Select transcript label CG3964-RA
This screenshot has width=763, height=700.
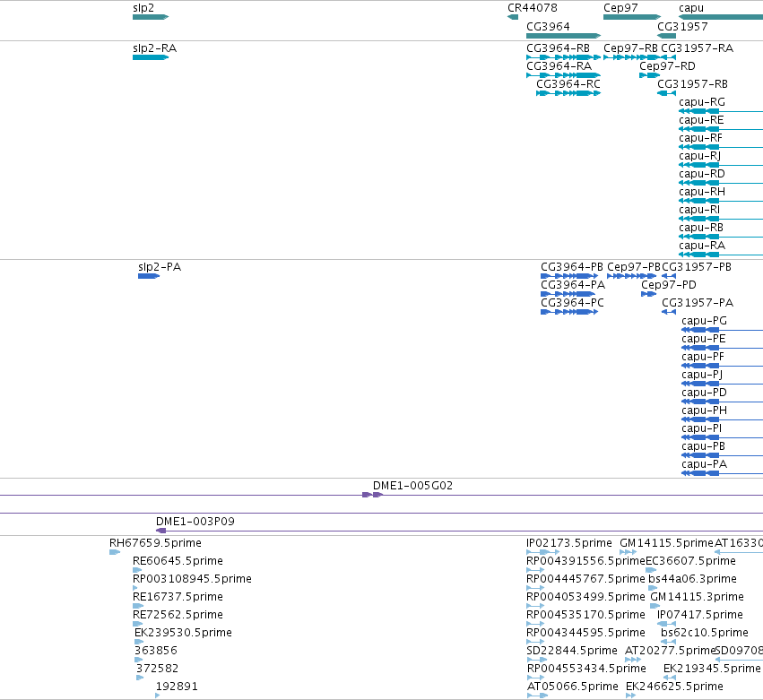coord(559,66)
